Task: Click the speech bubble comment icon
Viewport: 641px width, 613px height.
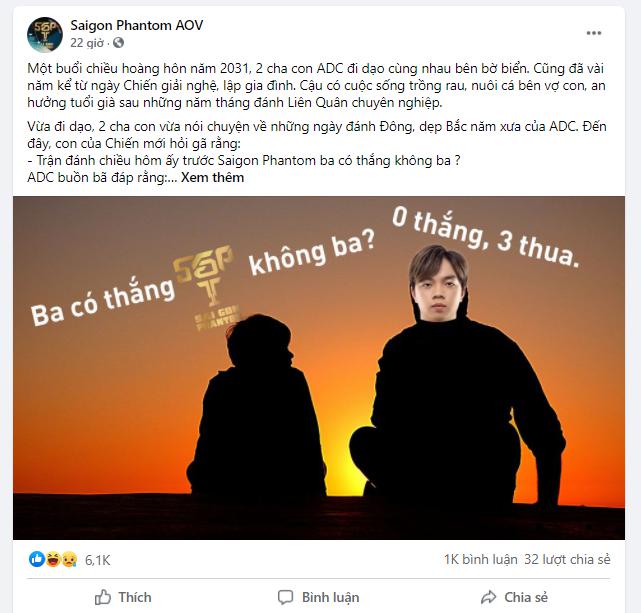Action: coord(285,597)
